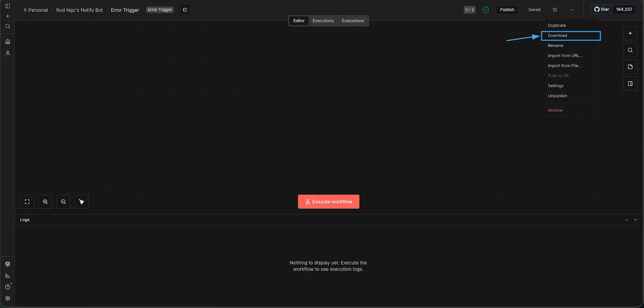The height and width of the screenshot is (308, 644).
Task: Open node search on canvas panel
Action: 630,50
